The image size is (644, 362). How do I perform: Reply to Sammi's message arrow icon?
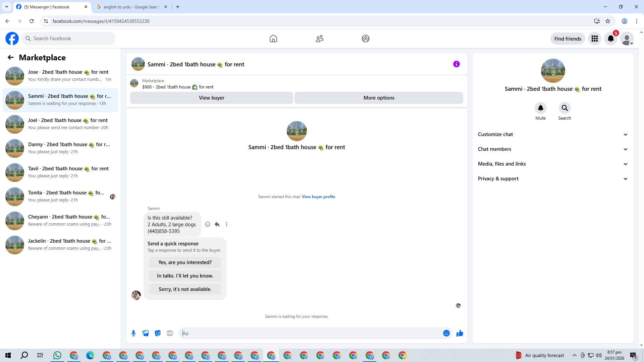[217, 224]
